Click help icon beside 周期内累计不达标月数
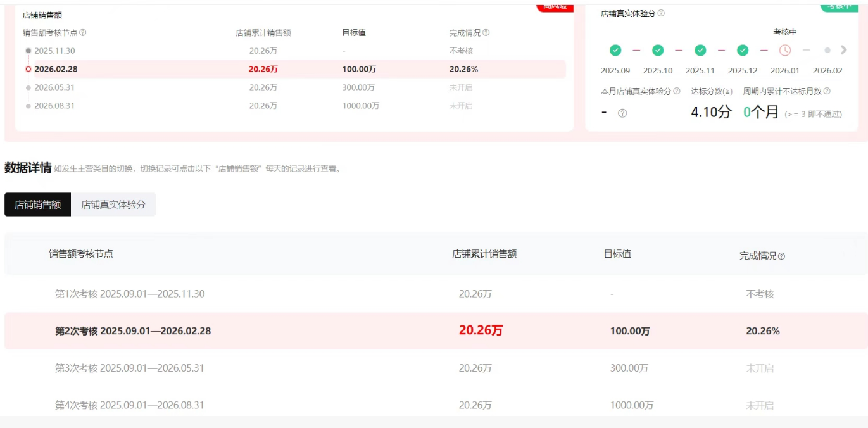Image resolution: width=868 pixels, height=428 pixels. click(x=827, y=91)
